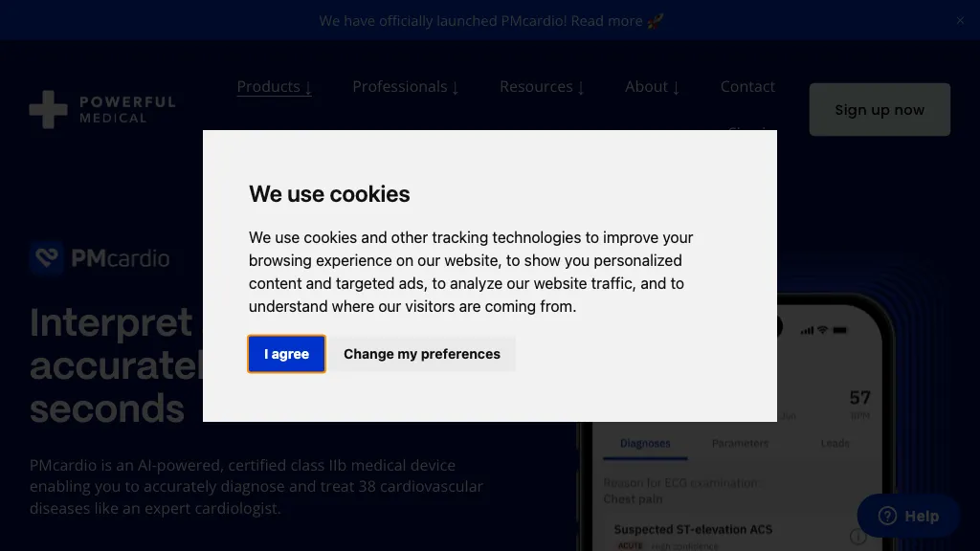The width and height of the screenshot is (980, 551).
Task: Click the info icon beside Suspected ST-elevation ACS
Action: [857, 537]
